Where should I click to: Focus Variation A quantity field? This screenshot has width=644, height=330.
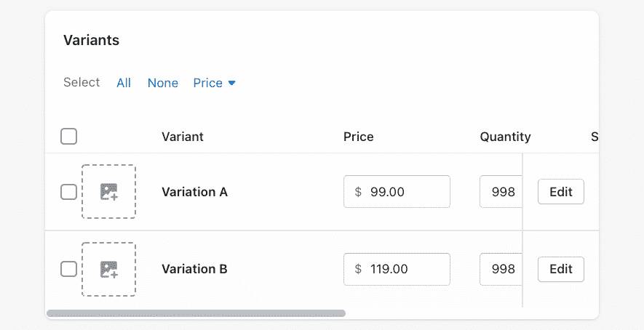click(502, 192)
